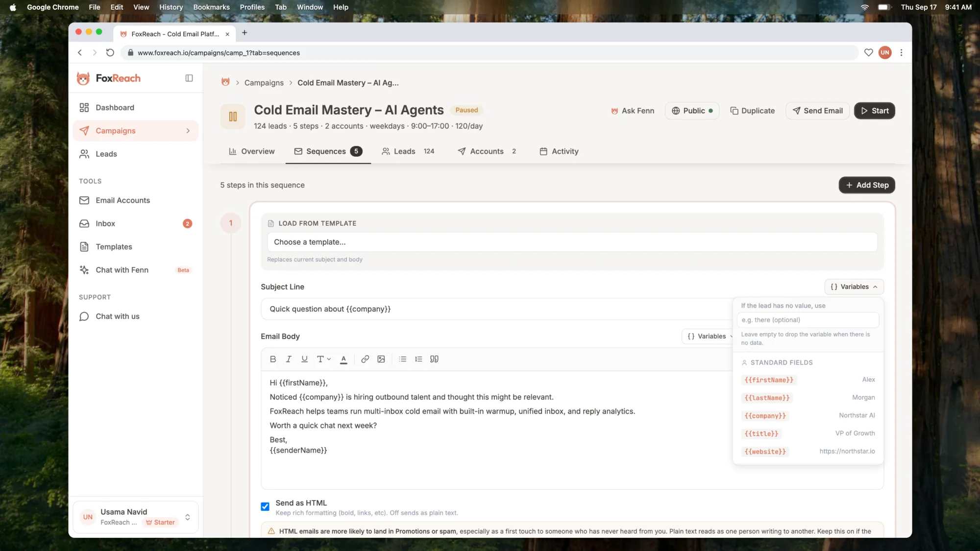
Task: Open Templates in sidebar
Action: (135, 247)
